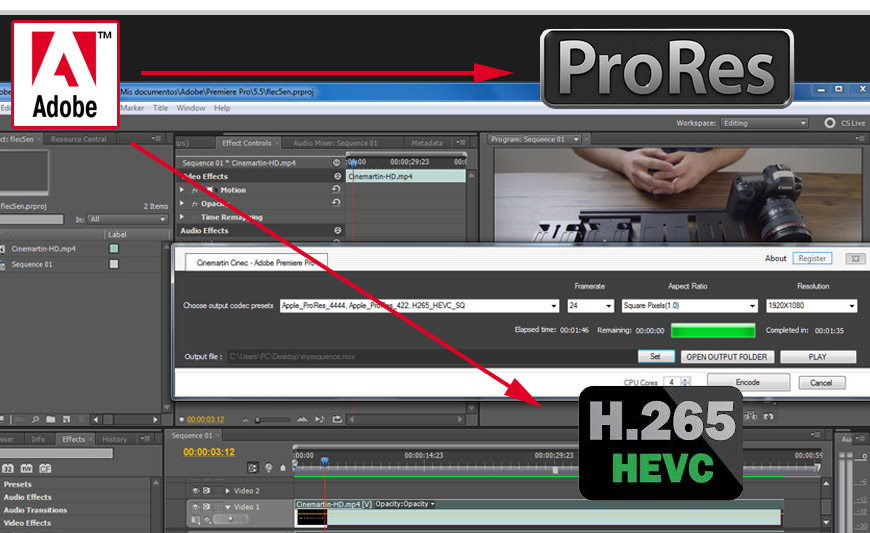Open the In: All filter dropdown
The image size is (870, 533).
tap(128, 219)
